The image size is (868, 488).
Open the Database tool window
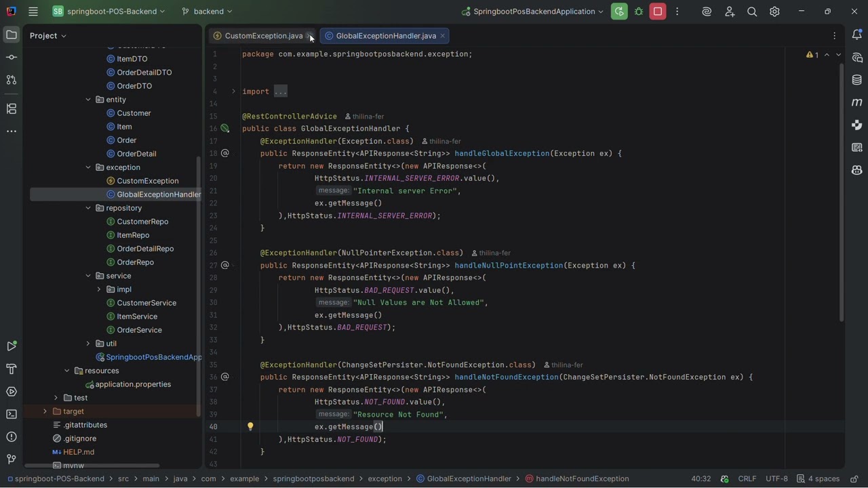[x=857, y=80]
